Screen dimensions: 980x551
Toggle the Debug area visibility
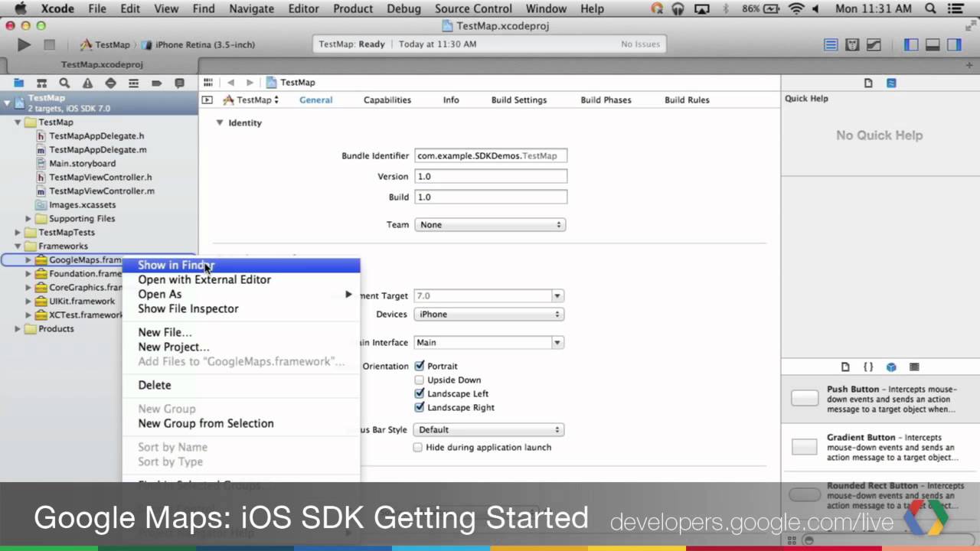[933, 44]
